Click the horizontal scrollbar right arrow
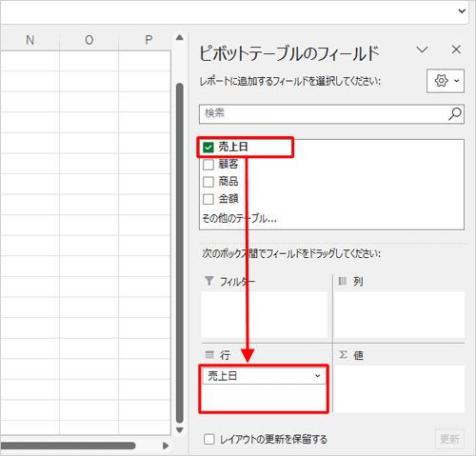This screenshot has height=456, width=476. pos(166,446)
